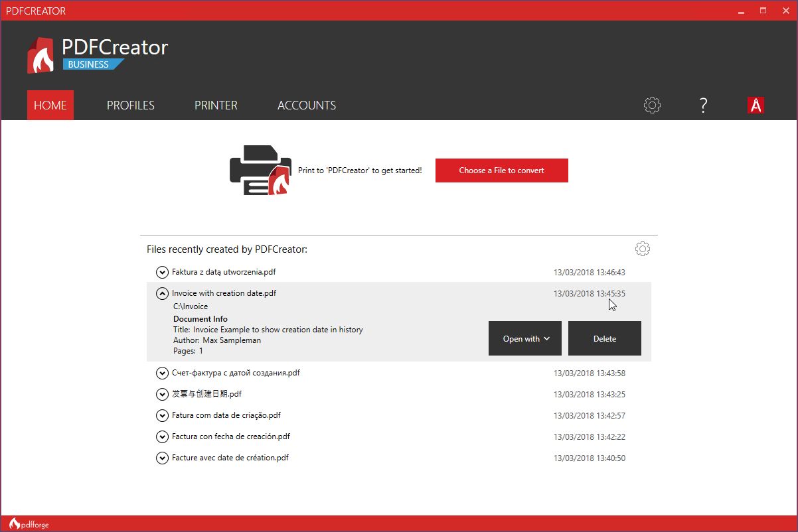Screen dimensions: 798x532
Task: Click timestamp 13/03/2018 13:42:22
Action: 590,437
